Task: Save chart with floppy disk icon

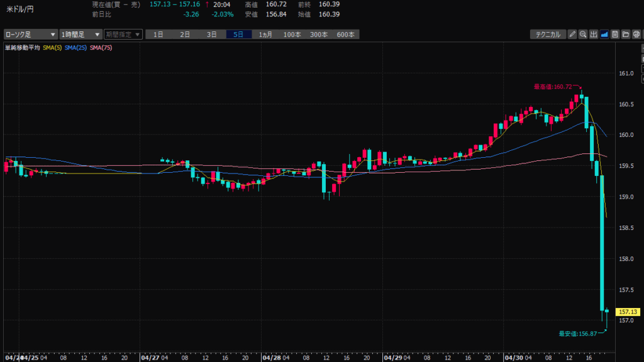Action: click(615, 35)
